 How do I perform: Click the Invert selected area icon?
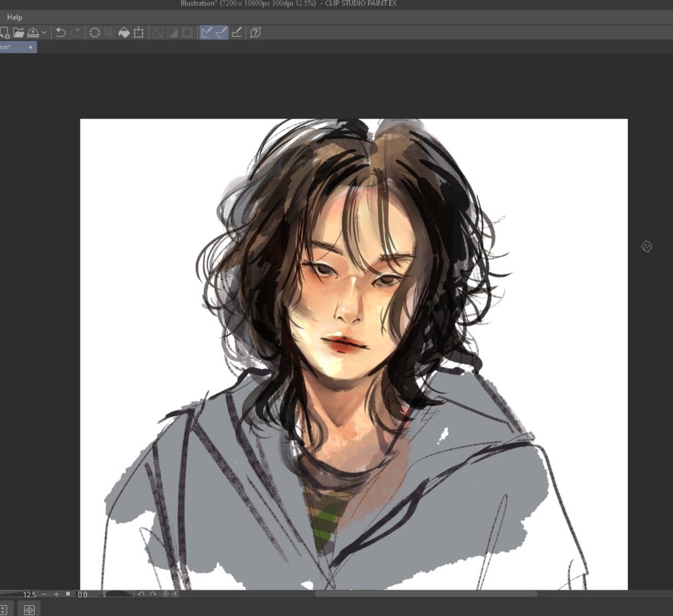tap(172, 32)
